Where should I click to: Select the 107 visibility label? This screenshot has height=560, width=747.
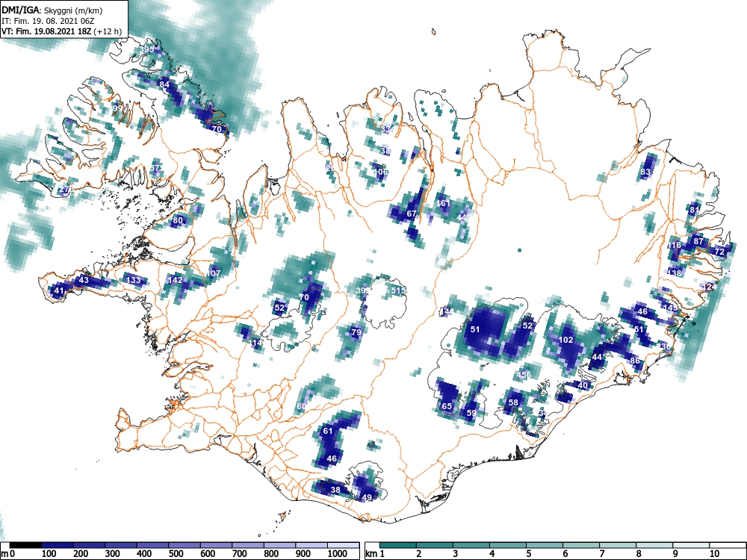(x=214, y=273)
